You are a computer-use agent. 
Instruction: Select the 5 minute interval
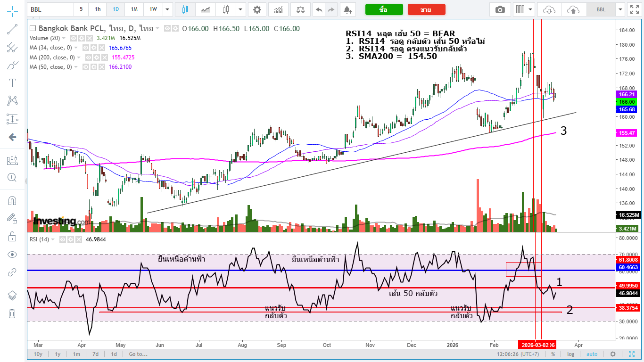click(x=81, y=9)
